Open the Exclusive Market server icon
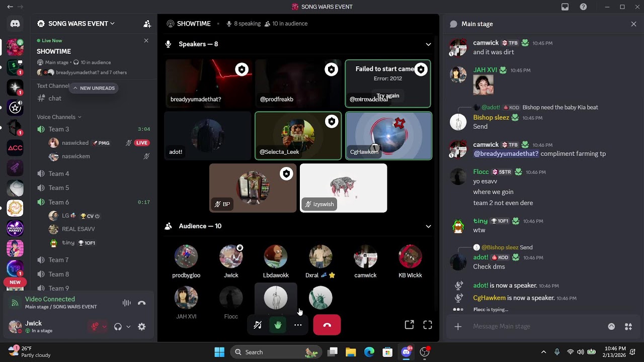This screenshot has width=644, height=362. (x=15, y=228)
